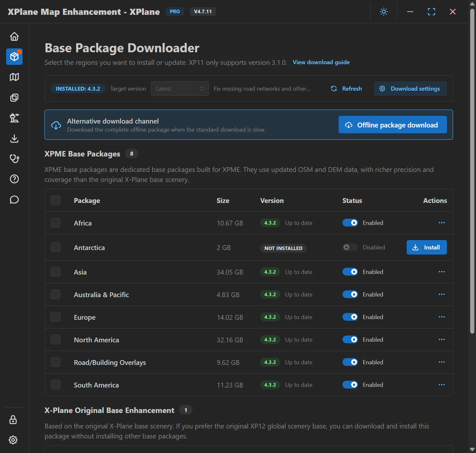Disable the Road/Building Overlays toggle
The height and width of the screenshot is (453, 476).
pyautogui.click(x=350, y=362)
